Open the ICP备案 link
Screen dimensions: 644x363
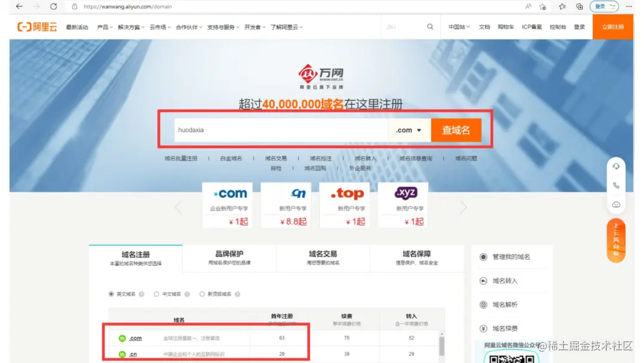click(x=532, y=27)
